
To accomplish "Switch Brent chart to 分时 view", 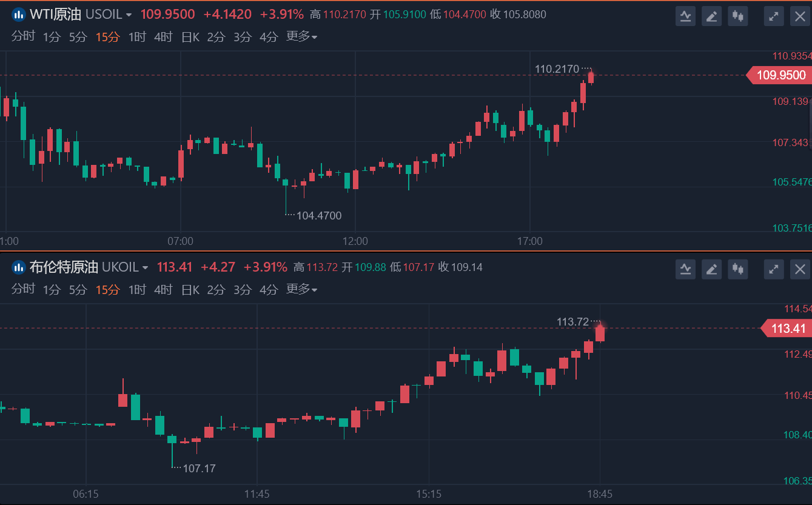I will (23, 290).
